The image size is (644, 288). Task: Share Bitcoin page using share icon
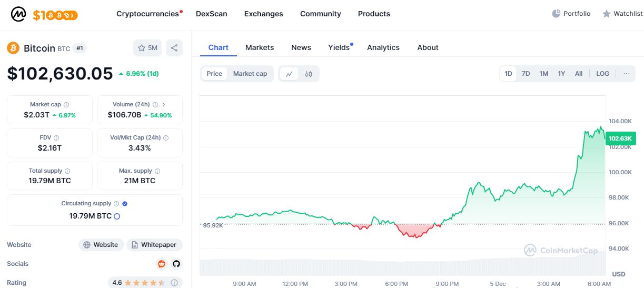[x=174, y=48]
